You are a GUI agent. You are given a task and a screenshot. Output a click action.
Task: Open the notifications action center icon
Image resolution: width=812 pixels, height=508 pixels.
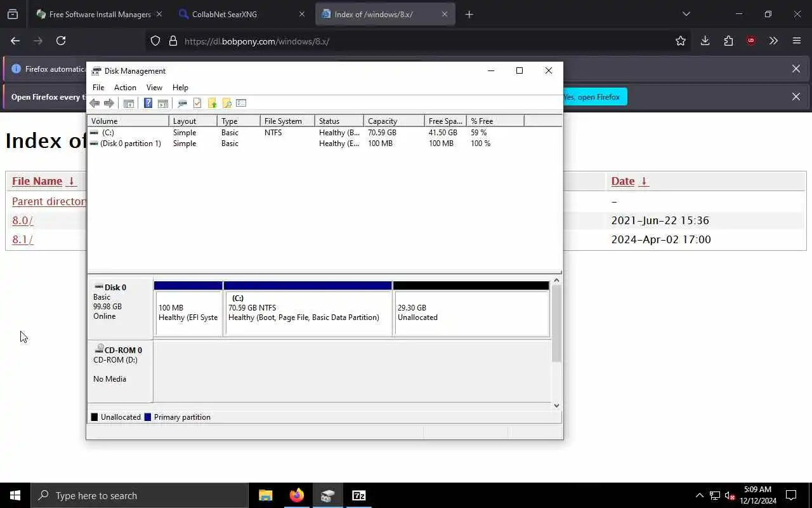[791, 495]
